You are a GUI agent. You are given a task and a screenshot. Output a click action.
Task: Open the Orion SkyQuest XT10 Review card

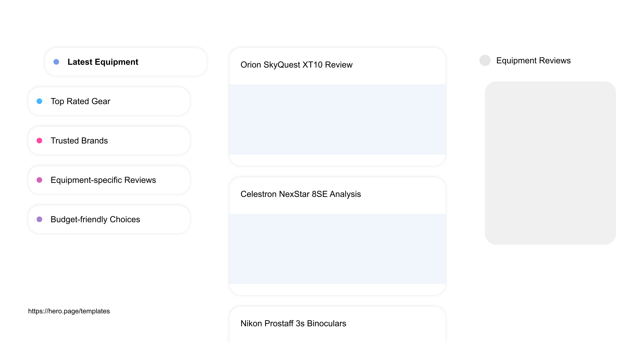coord(337,107)
